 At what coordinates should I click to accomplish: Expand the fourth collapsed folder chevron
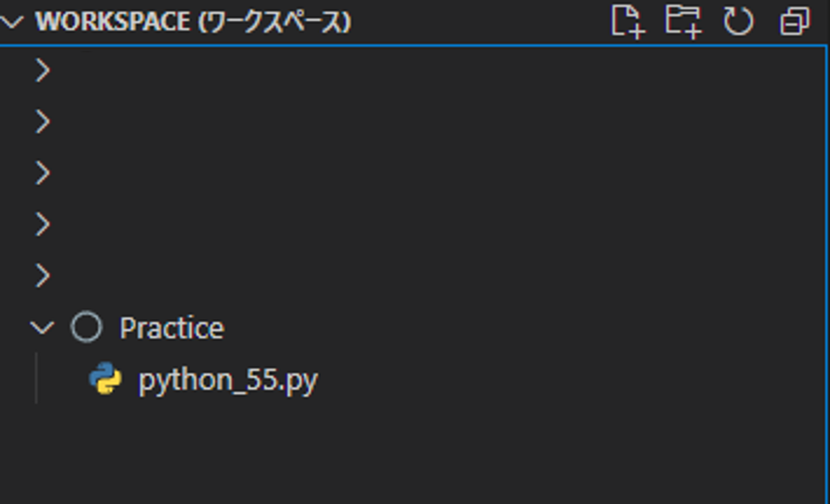[42, 225]
